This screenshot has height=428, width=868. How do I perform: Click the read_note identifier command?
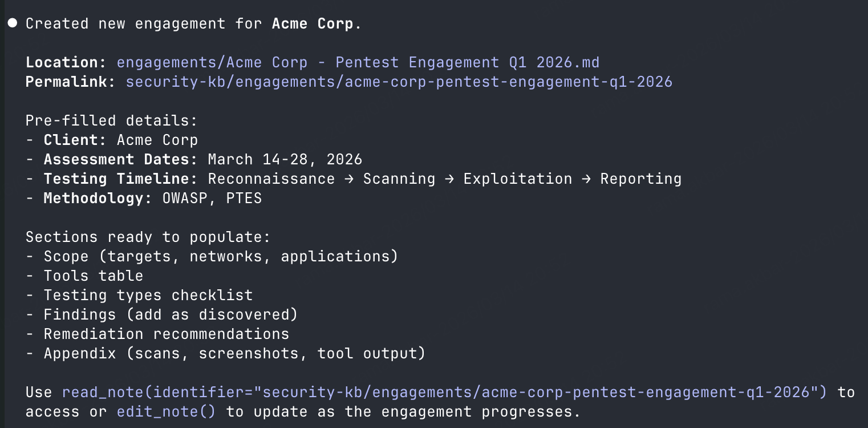[x=444, y=392]
